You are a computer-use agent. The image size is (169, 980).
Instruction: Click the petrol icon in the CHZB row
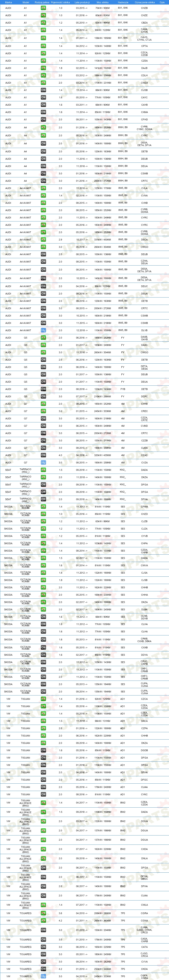(x=43, y=8)
